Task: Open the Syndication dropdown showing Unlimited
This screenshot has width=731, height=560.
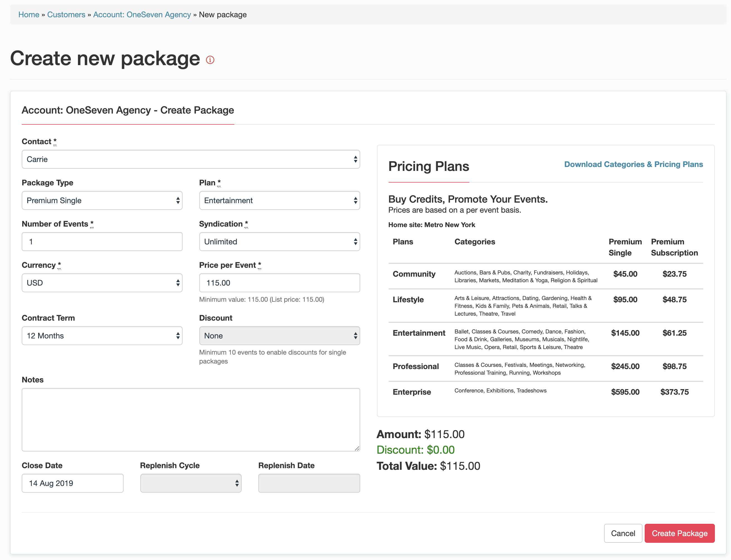Action: click(279, 242)
